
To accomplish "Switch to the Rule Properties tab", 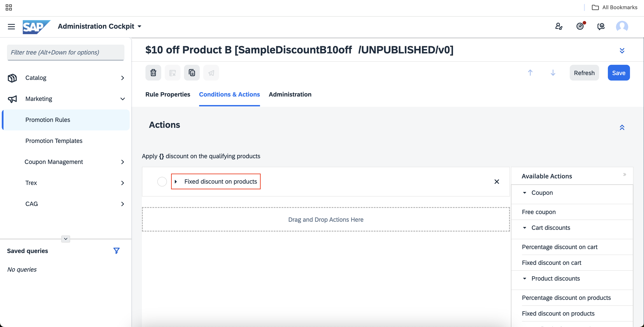I will [x=168, y=94].
